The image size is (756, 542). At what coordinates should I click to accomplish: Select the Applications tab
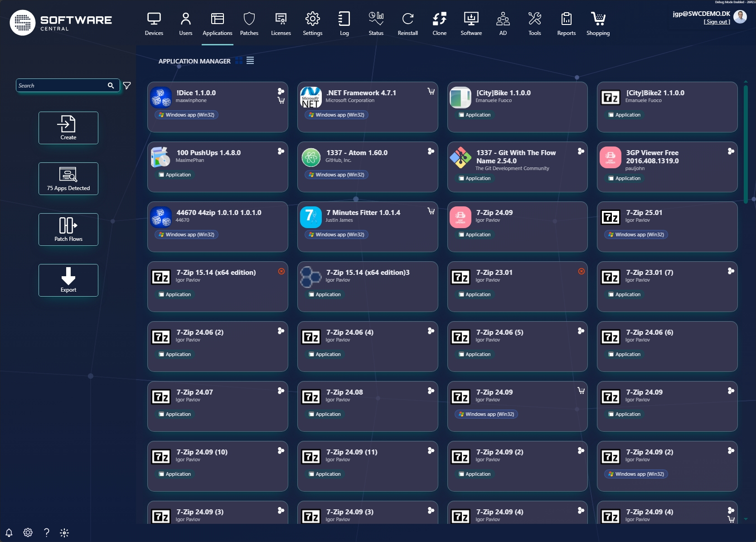point(217,24)
